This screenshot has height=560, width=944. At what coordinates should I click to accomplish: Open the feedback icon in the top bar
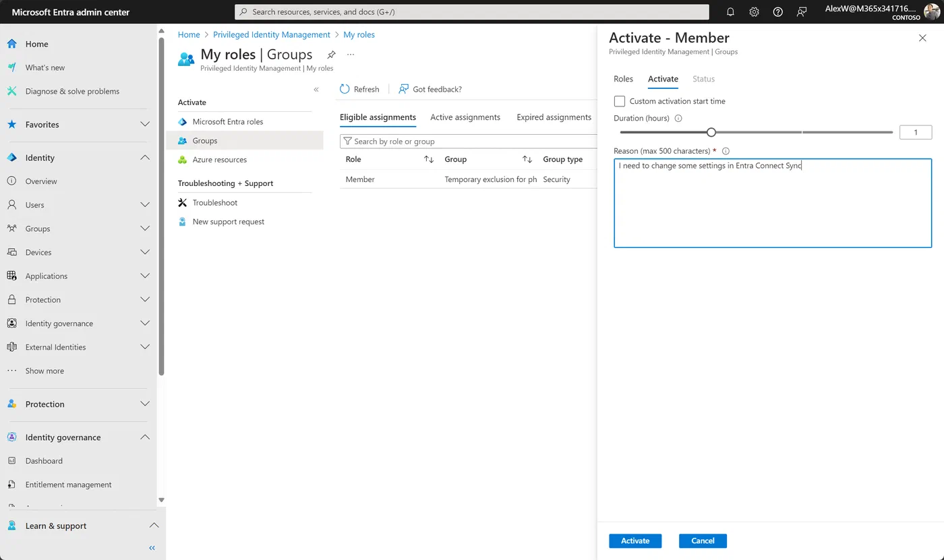pyautogui.click(x=802, y=12)
